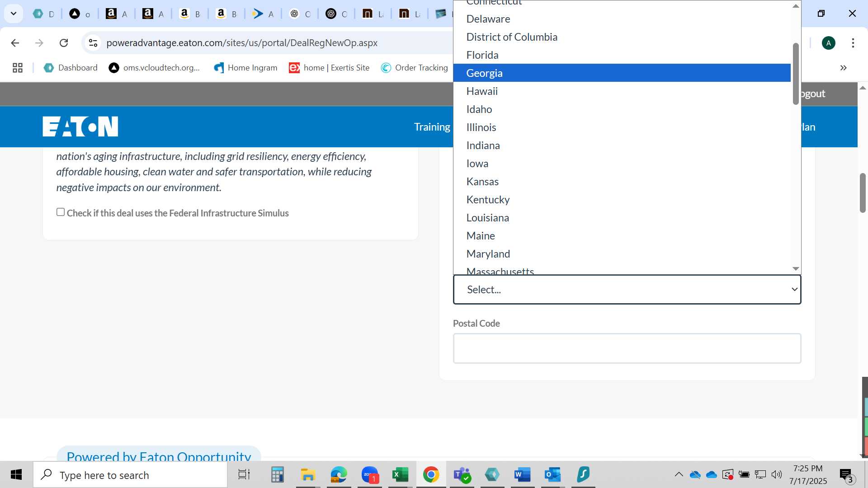
Task: Open the Select... state combo box
Action: pos(627,290)
